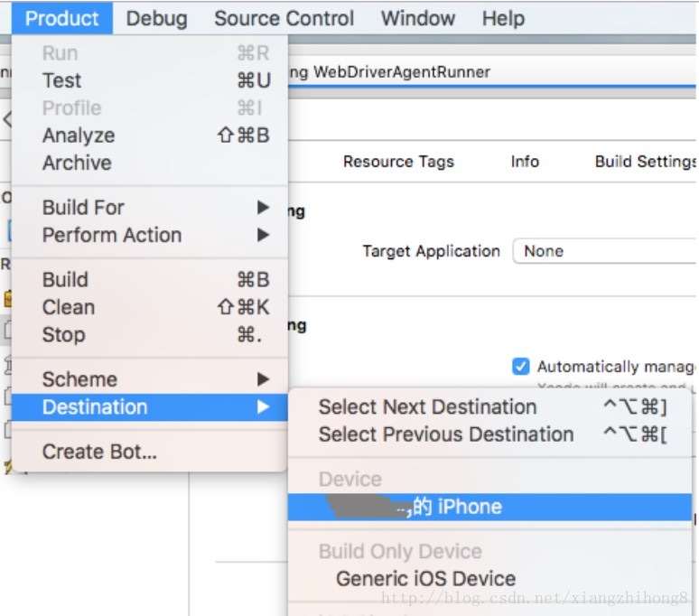This screenshot has width=699, height=616.
Task: Choose Select Next Destination
Action: [x=427, y=407]
